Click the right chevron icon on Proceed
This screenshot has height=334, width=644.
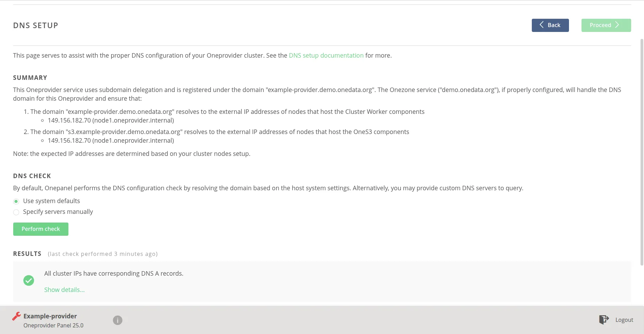coord(617,25)
